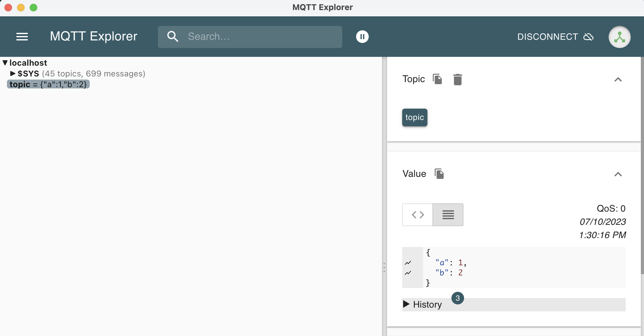
Task: Delete the topic with trash icon
Action: (x=457, y=79)
